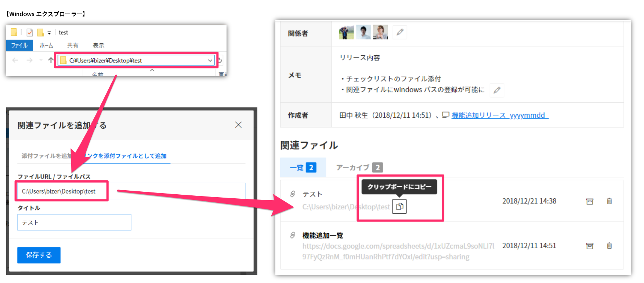This screenshot has width=644, height=283.
Task: Edit the メモ with pencil icon
Action: click(x=497, y=90)
